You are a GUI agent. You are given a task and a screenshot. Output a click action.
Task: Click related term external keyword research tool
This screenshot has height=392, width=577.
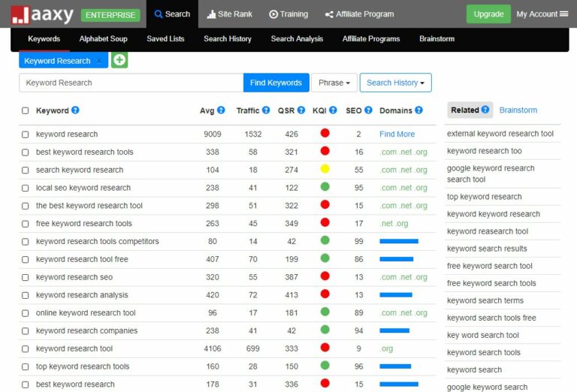coord(500,134)
